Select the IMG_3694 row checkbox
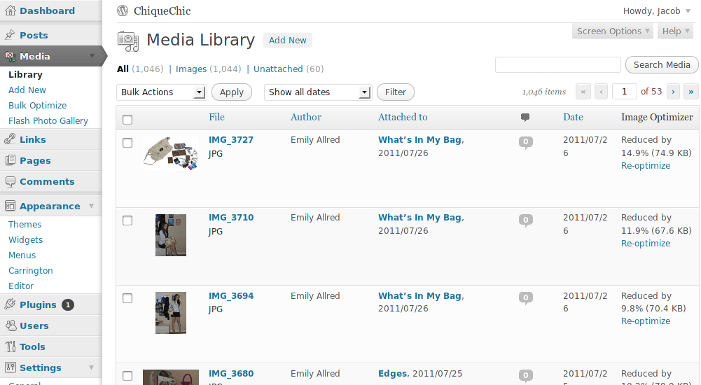 [127, 298]
